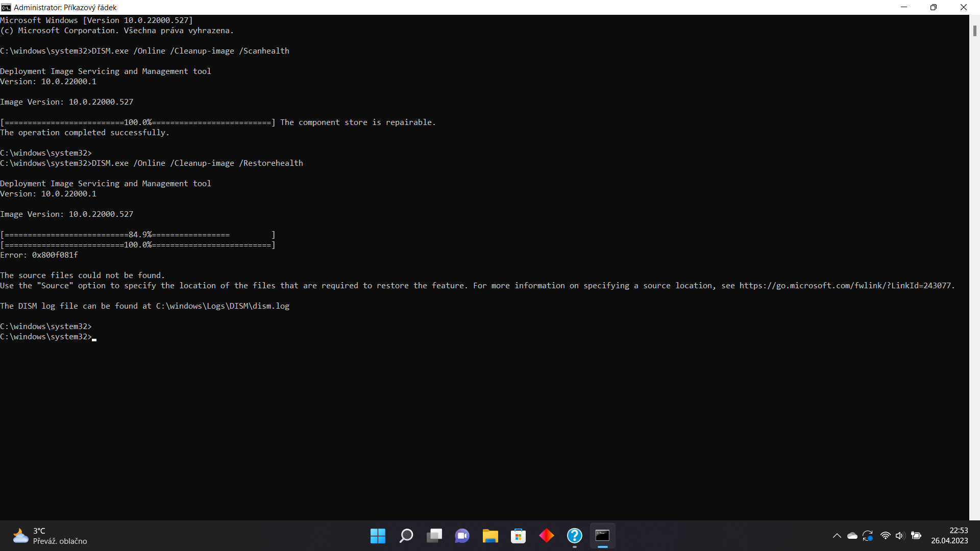Image resolution: width=980 pixels, height=551 pixels.
Task: Open the red diamond app on taskbar
Action: [547, 536]
